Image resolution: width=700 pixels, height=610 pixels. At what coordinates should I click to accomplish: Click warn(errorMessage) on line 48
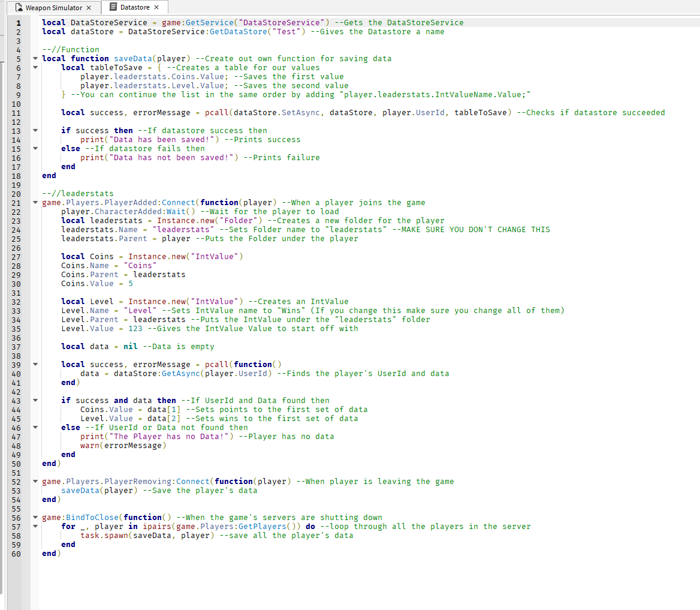coord(123,446)
